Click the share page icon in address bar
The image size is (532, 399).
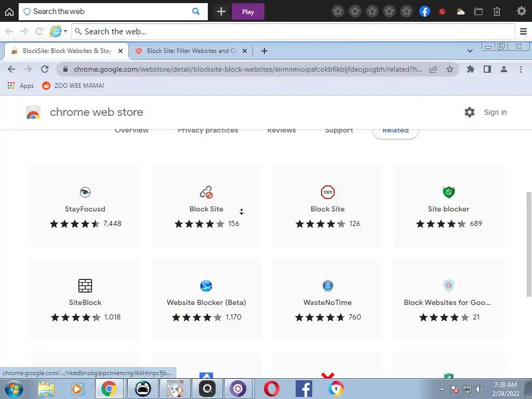coord(433,69)
